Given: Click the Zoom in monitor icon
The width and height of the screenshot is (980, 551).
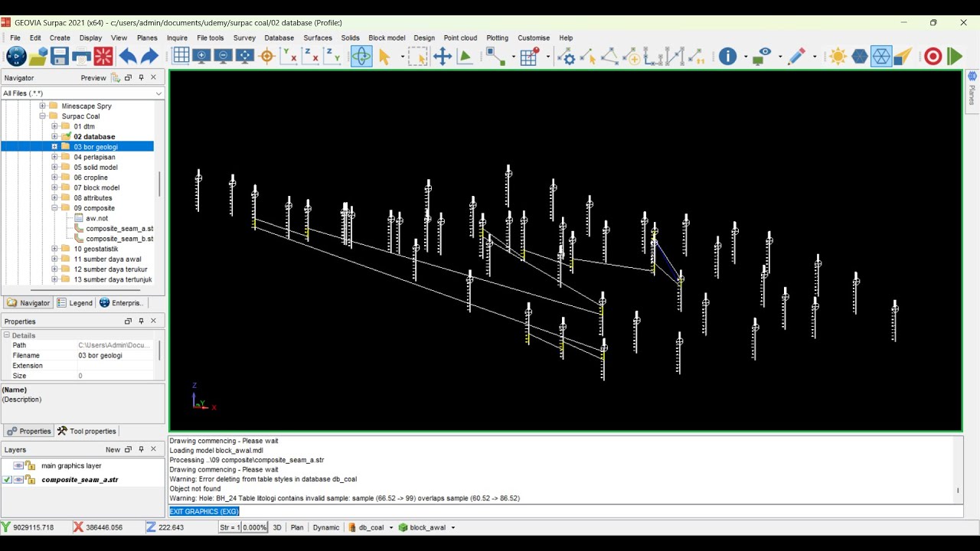Looking at the screenshot, I should pos(202,56).
